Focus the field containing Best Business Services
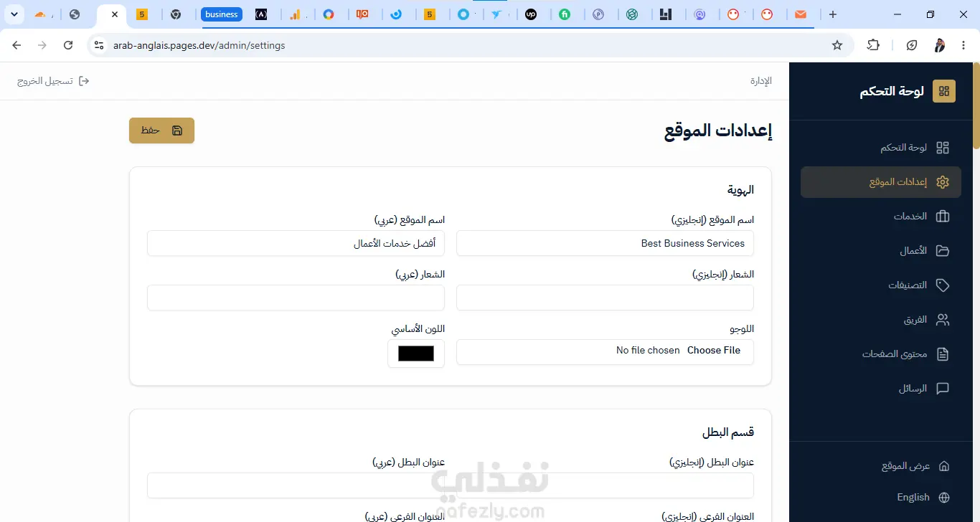The width and height of the screenshot is (980, 522). coord(605,243)
